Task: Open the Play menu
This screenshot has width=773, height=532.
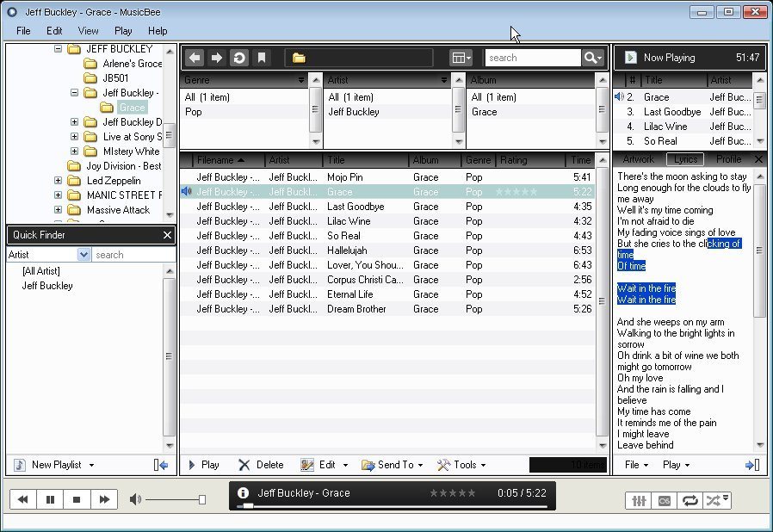Action: (x=123, y=31)
